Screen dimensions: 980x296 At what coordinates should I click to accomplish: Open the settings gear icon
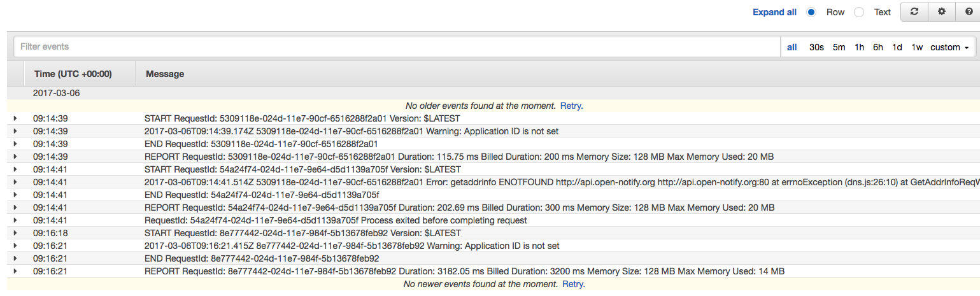[941, 12]
